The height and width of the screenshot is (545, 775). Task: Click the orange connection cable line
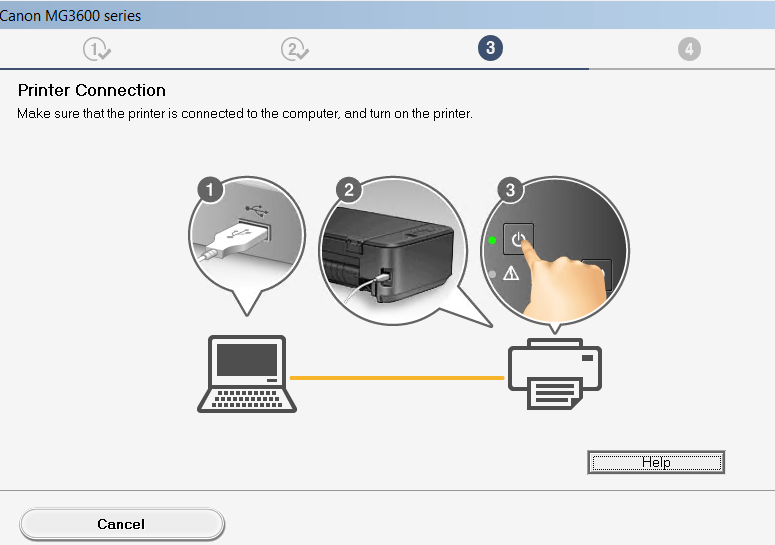tap(397, 378)
